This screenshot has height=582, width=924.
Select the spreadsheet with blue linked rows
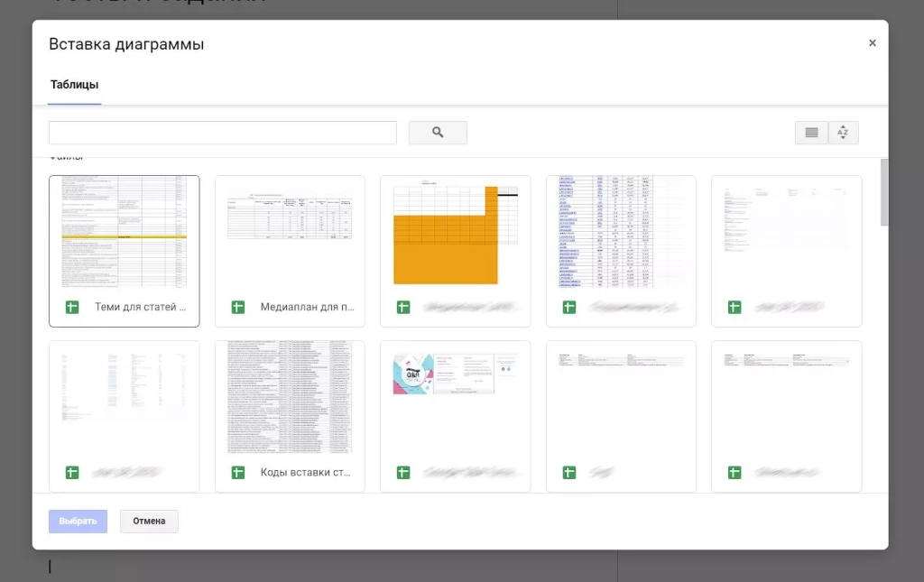621,233
